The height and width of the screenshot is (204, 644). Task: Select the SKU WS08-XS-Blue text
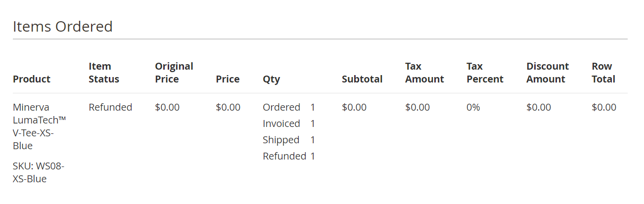pyautogui.click(x=39, y=172)
